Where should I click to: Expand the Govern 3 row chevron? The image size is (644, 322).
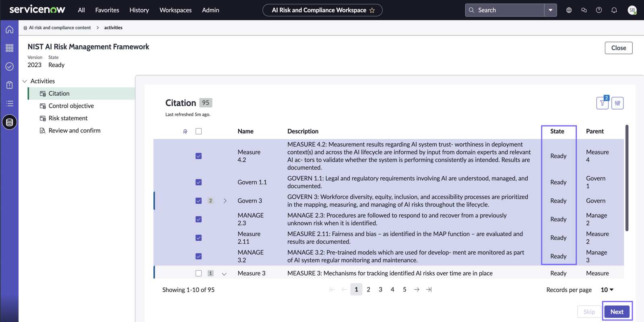coord(225,200)
